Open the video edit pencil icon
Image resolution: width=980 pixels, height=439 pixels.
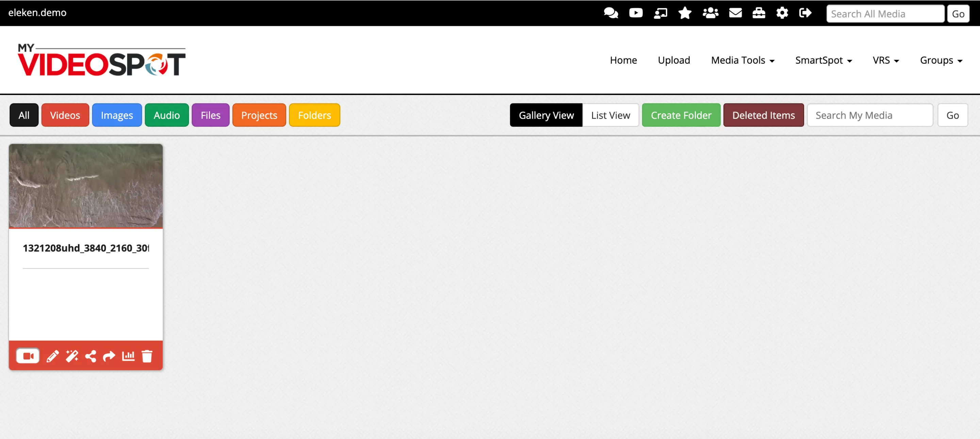pyautogui.click(x=52, y=356)
